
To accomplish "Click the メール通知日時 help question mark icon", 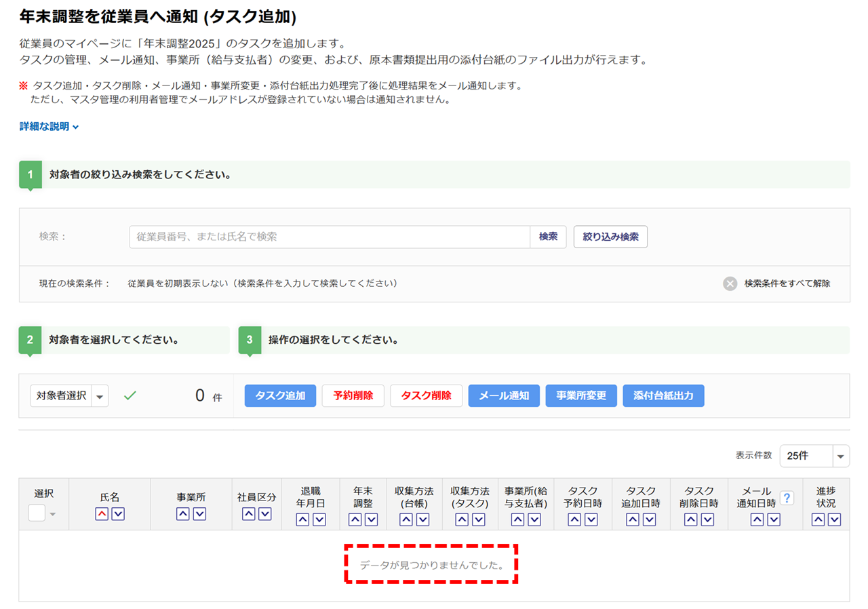I will tap(787, 498).
